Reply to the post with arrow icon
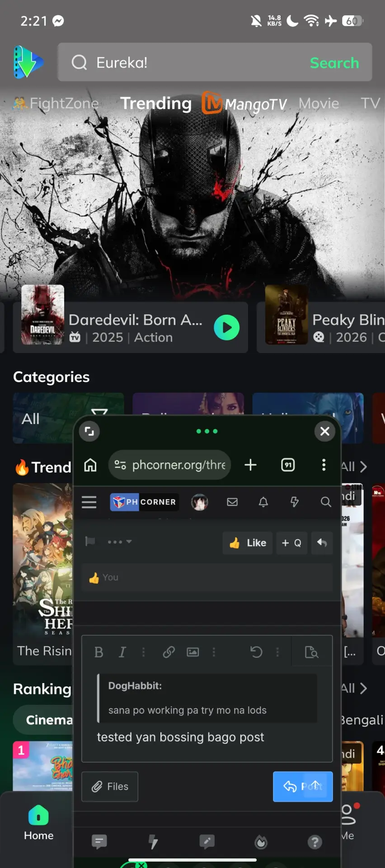This screenshot has width=385, height=868. (322, 543)
